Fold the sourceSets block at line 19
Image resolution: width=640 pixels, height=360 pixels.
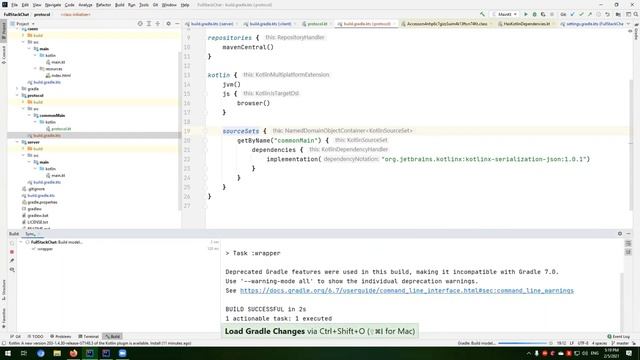[x=205, y=131]
